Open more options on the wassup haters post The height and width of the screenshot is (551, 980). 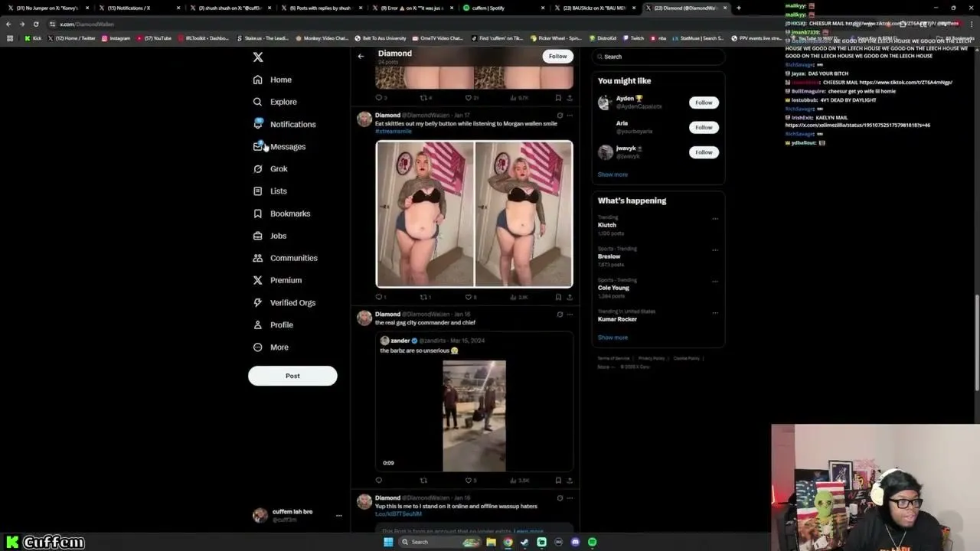point(570,498)
